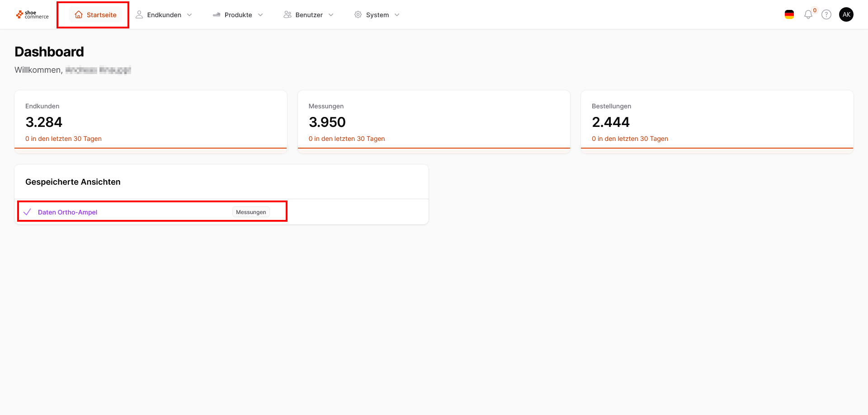868x415 pixels.
Task: Open the System menu label
Action: click(x=377, y=15)
